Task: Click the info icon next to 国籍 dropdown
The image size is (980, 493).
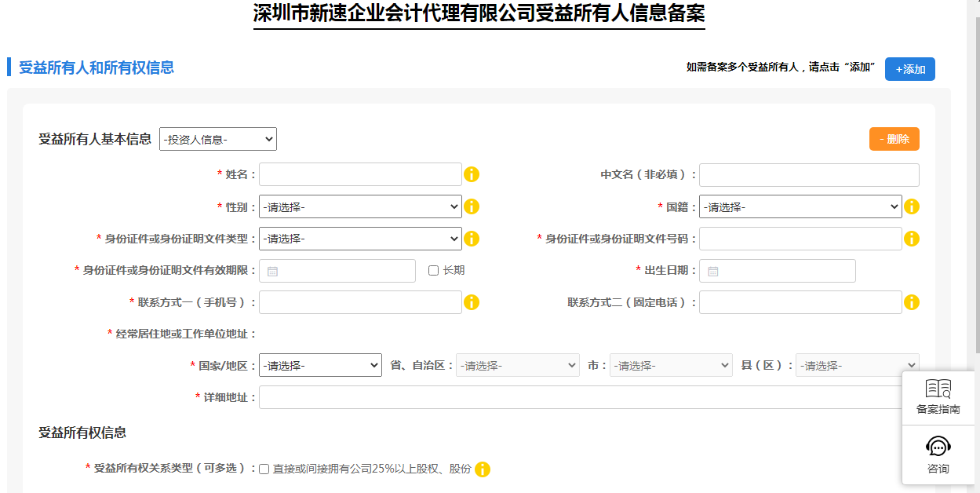Action: [x=912, y=206]
